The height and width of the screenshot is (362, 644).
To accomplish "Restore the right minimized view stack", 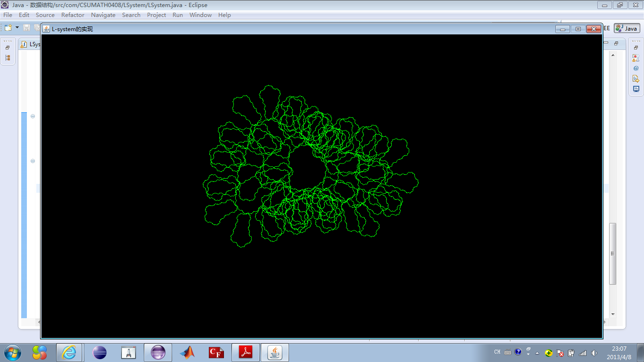I will (636, 48).
